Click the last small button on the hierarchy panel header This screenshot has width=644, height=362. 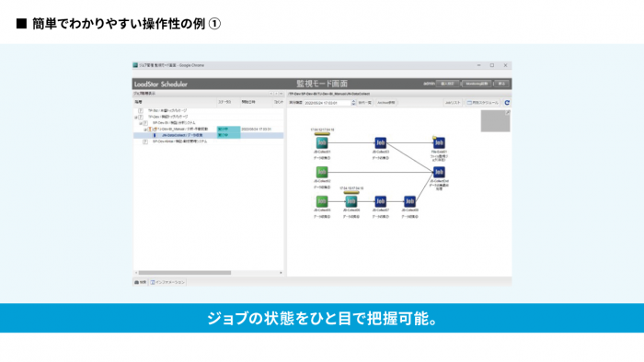click(282, 94)
